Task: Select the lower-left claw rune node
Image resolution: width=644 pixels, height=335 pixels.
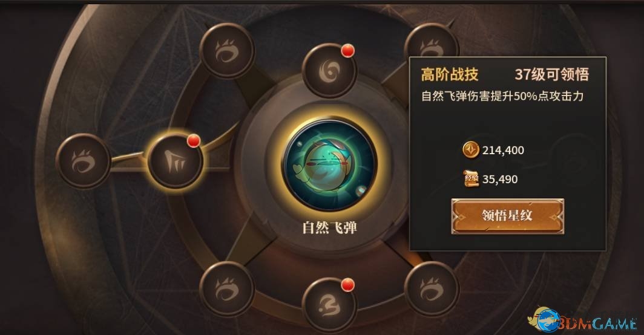Action: tap(227, 288)
